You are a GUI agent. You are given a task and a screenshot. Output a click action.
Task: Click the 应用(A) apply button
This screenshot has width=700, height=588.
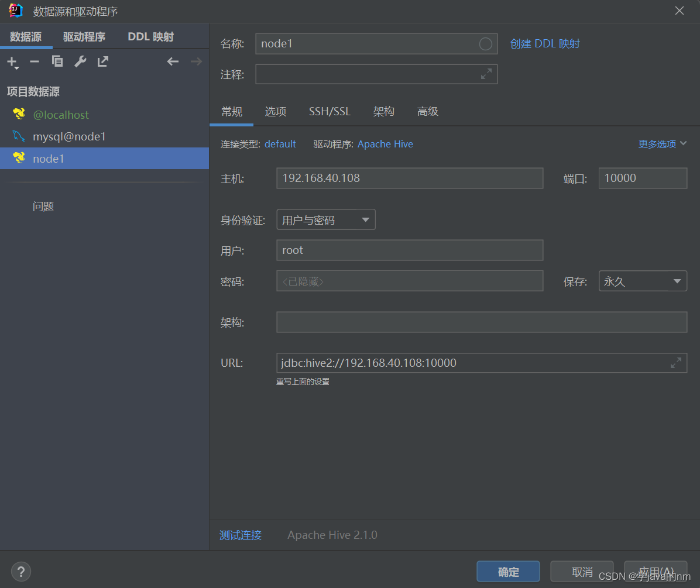[656, 572]
